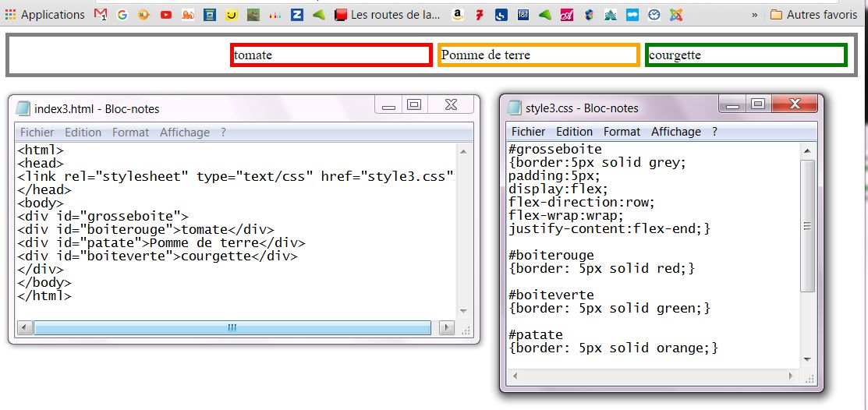868x410 pixels.
Task: Expand the hidden bookmarks overflow chevron
Action: 754,14
